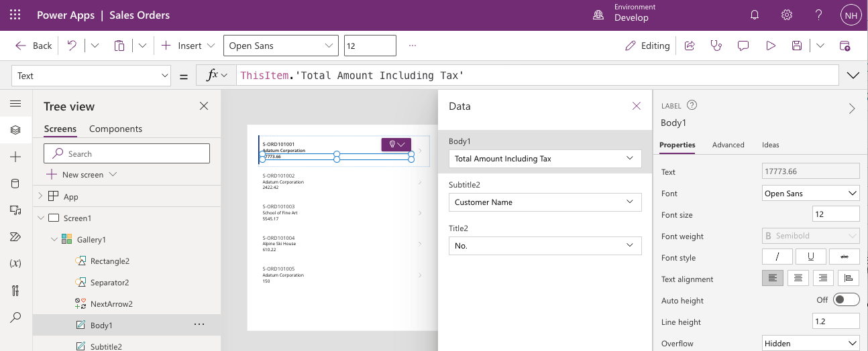Switch to the Advanced tab

pos(728,145)
